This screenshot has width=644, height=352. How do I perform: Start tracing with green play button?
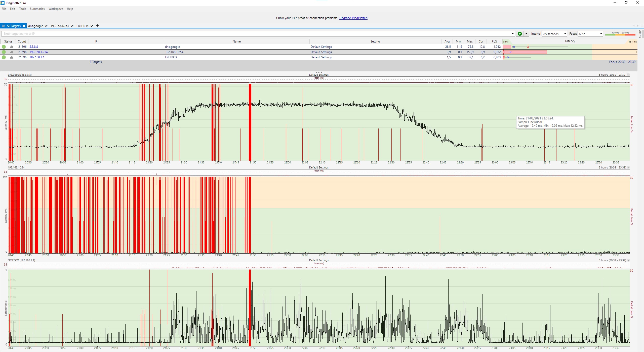(520, 34)
